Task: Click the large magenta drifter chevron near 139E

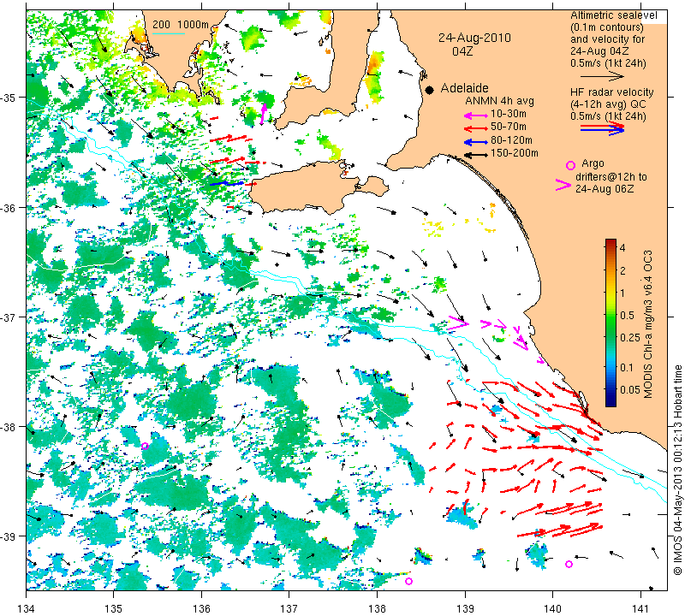Action: point(459,323)
